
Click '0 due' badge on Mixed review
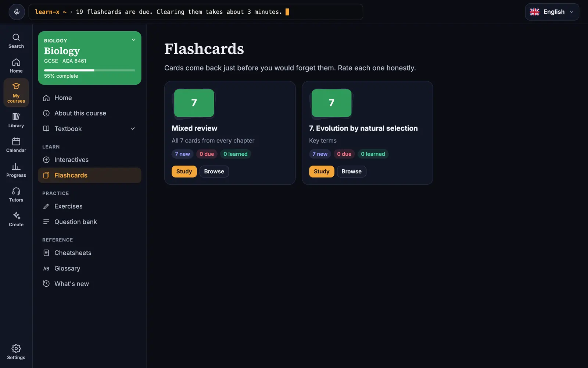click(207, 154)
